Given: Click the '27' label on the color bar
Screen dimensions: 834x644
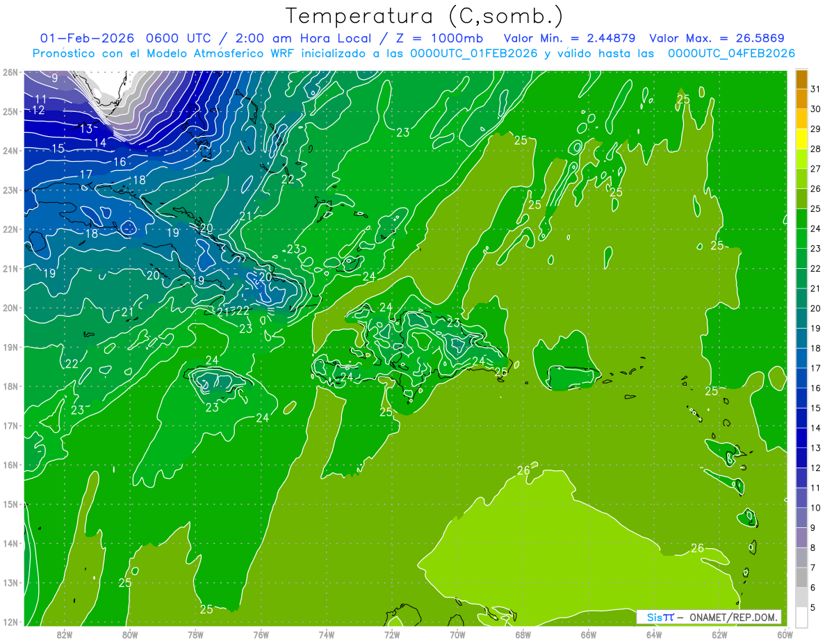Looking at the screenshot, I should pyautogui.click(x=816, y=169).
